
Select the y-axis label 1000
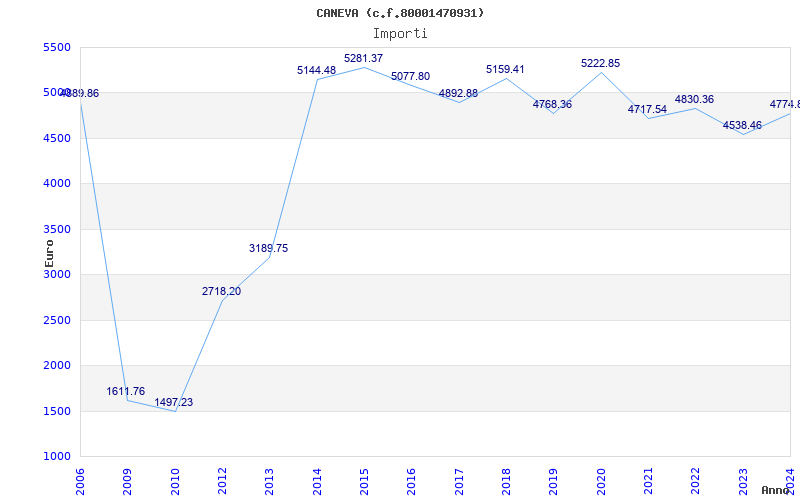tap(57, 457)
